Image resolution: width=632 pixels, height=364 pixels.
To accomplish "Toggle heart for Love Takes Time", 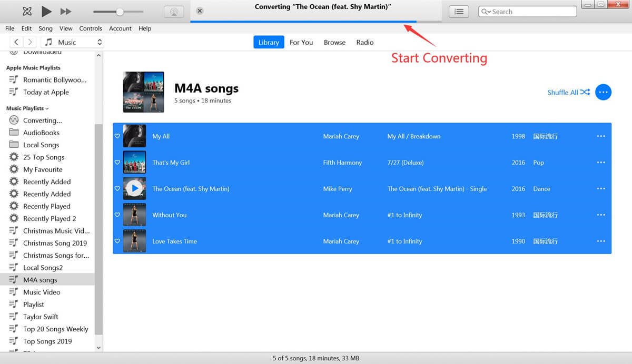I will click(x=117, y=241).
